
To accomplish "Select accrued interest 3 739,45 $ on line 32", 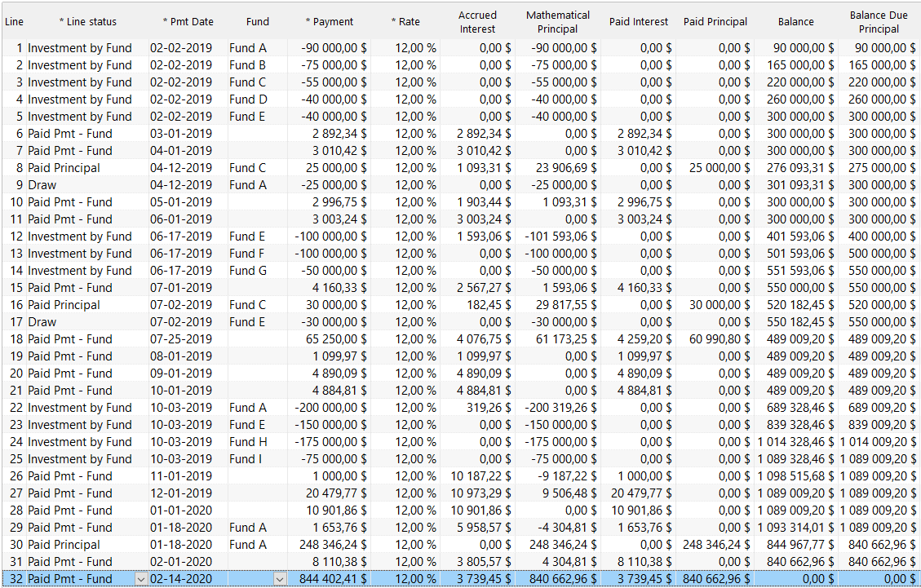I will click(484, 579).
